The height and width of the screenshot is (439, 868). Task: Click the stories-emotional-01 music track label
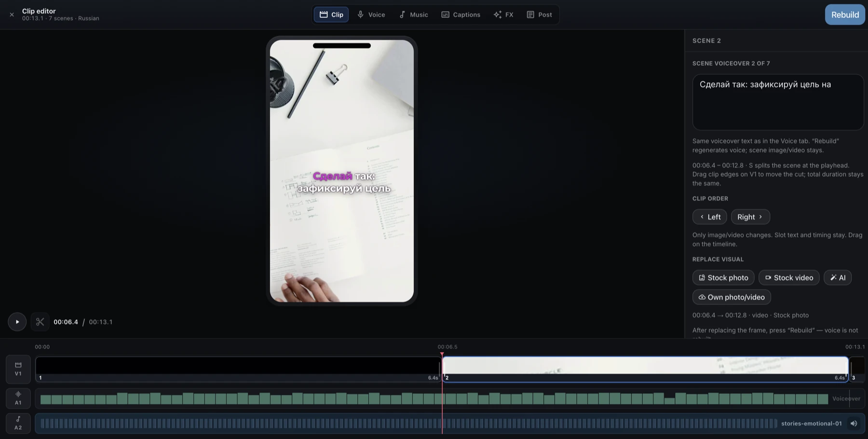tap(811, 424)
